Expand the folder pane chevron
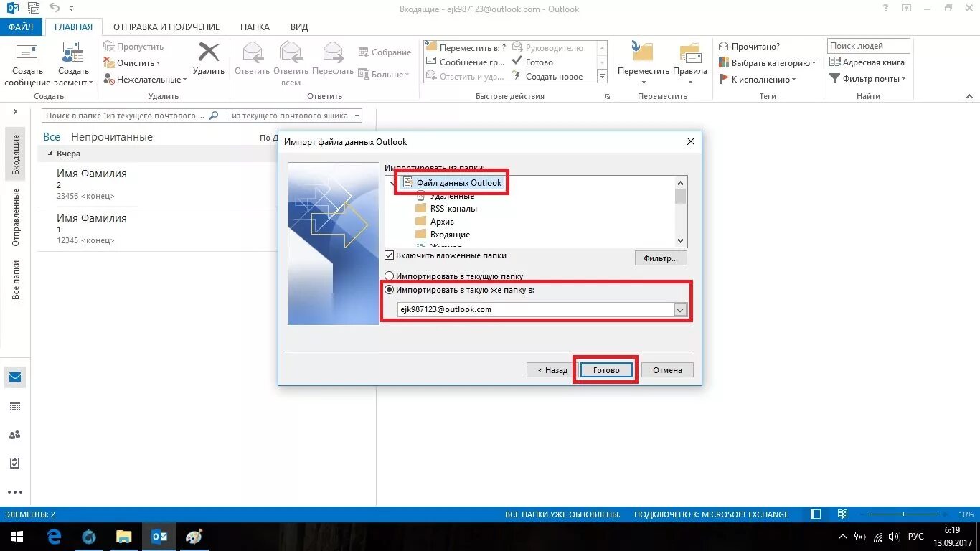Screen dimensions: 980x551 (x=15, y=112)
